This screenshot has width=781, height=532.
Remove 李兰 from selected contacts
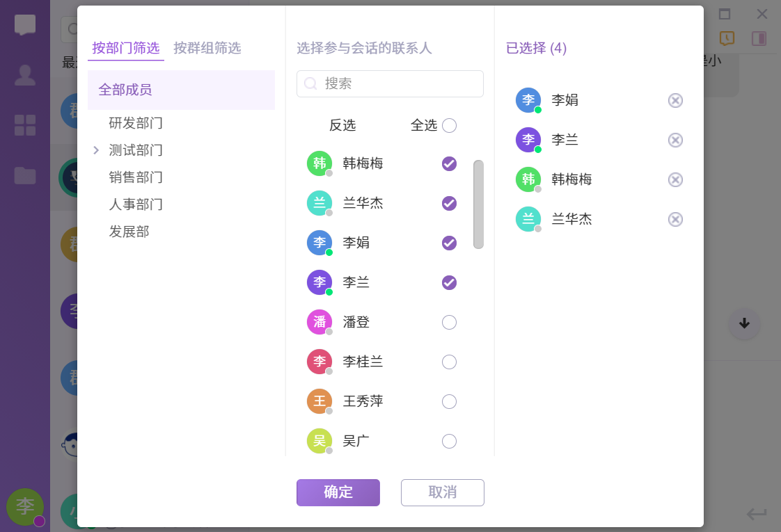pos(675,140)
